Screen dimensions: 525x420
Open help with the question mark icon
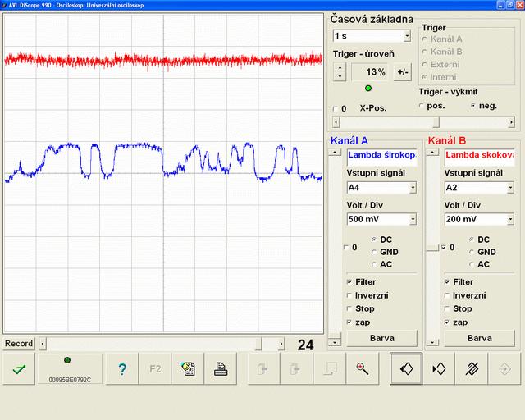pyautogui.click(x=122, y=369)
